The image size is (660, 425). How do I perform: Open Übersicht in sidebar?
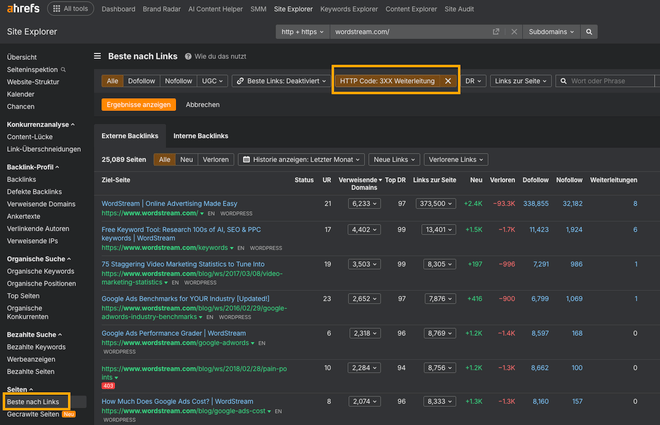coord(22,57)
